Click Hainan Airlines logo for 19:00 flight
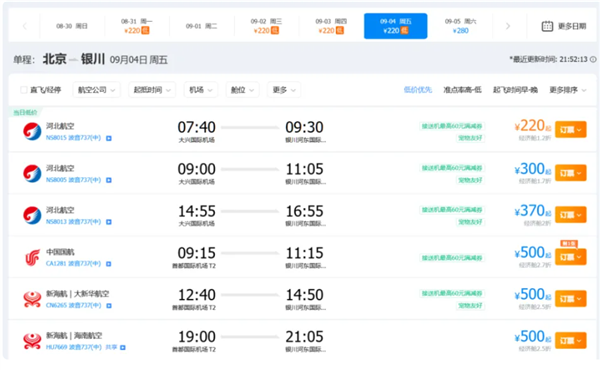The width and height of the screenshot is (600, 370). 32,341
